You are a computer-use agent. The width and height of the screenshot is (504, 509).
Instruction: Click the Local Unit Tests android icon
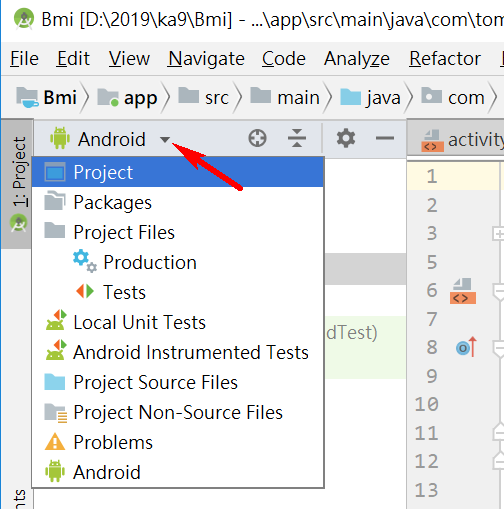tap(56, 320)
